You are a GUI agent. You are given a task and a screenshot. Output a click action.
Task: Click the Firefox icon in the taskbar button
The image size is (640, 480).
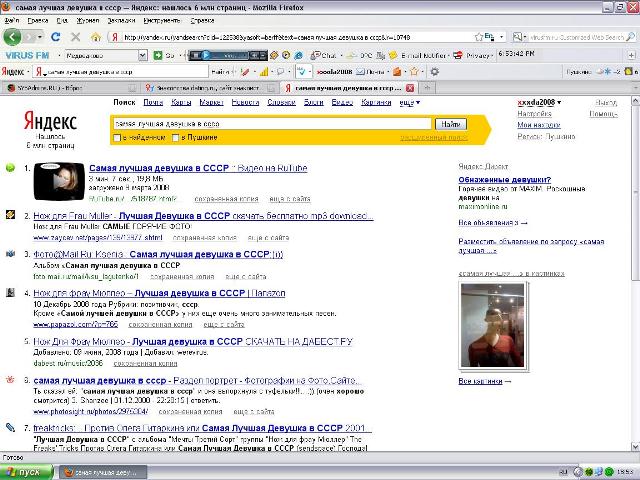point(69,473)
